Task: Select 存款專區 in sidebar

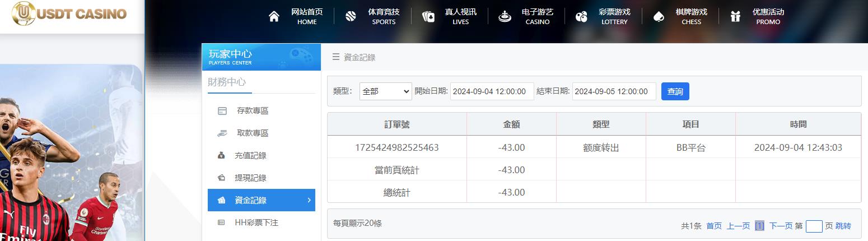Action: 262,111
